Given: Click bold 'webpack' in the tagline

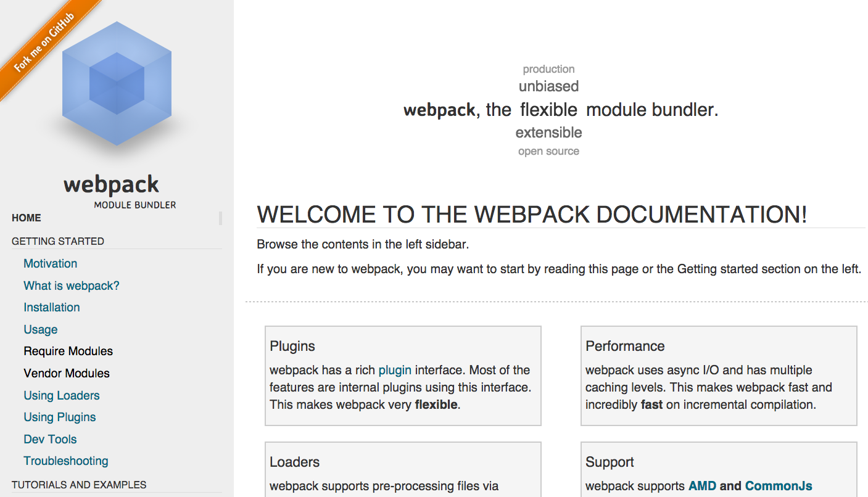Looking at the screenshot, I should pyautogui.click(x=439, y=110).
